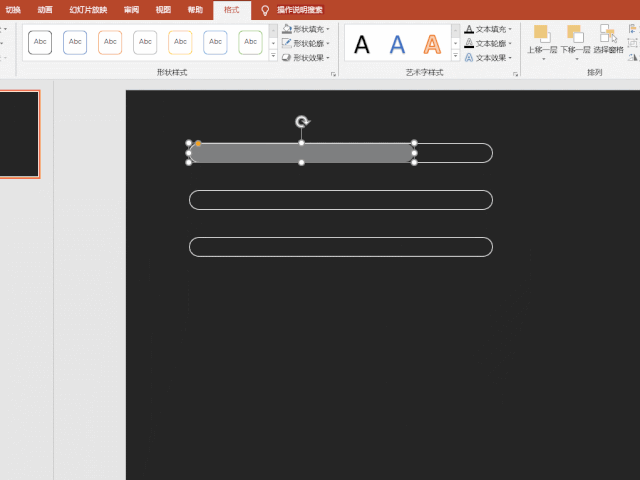Open the Shape Effects (形状效果) menu
Screen dimensions: 640x480
305,58
